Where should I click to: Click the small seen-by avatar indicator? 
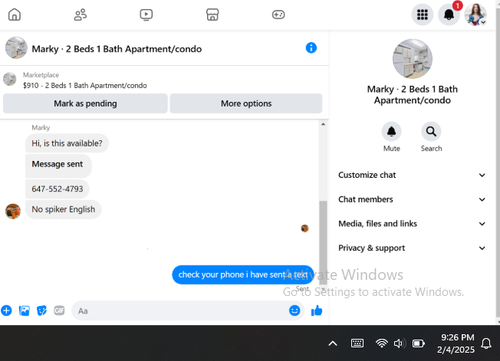(305, 228)
